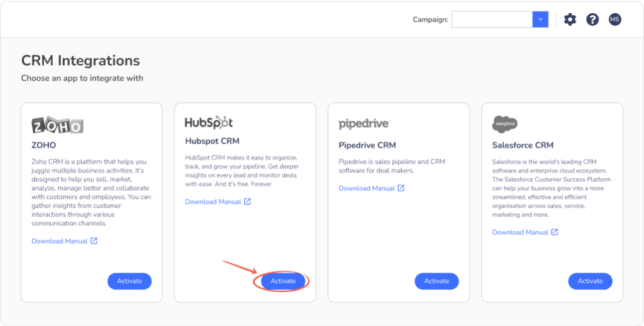Image resolution: width=644 pixels, height=326 pixels.
Task: Open the MS user avatar menu
Action: (x=615, y=20)
